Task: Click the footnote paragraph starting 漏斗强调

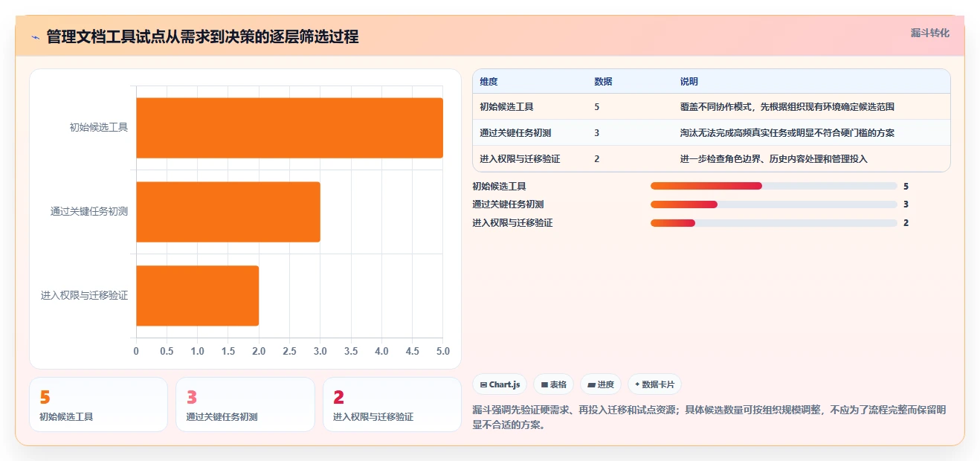Action: pos(709,417)
